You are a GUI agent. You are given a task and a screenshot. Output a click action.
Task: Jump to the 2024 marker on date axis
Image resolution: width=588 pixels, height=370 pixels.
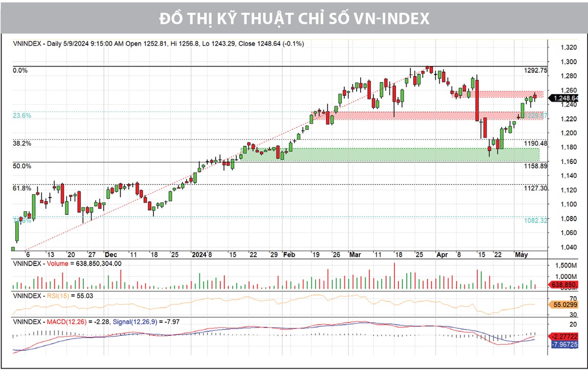tap(199, 255)
